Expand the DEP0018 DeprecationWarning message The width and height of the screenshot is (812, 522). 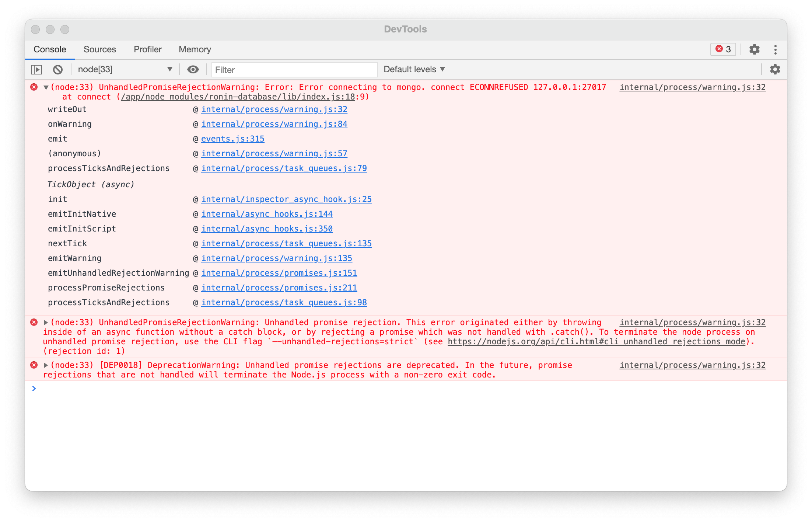(x=46, y=365)
